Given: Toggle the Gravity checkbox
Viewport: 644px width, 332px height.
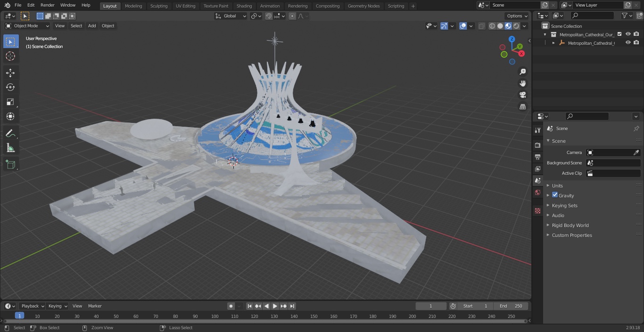Looking at the screenshot, I should tap(555, 195).
